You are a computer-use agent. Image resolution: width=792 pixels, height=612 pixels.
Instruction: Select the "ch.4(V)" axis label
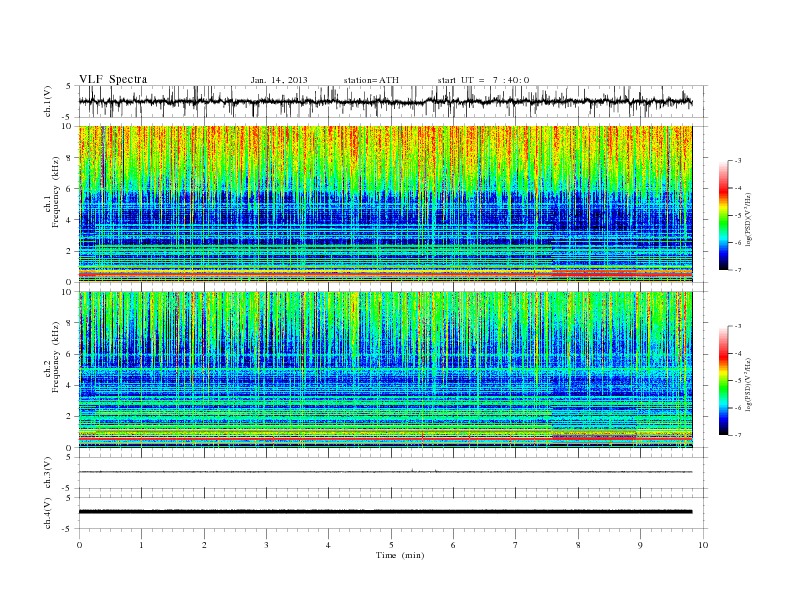click(48, 514)
